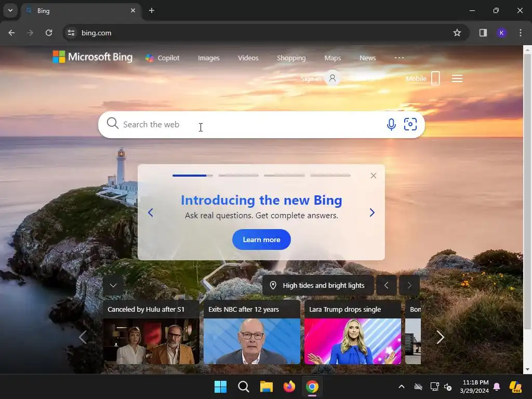
Task: Jump to fourth promo slide indicator
Action: pyautogui.click(x=330, y=176)
